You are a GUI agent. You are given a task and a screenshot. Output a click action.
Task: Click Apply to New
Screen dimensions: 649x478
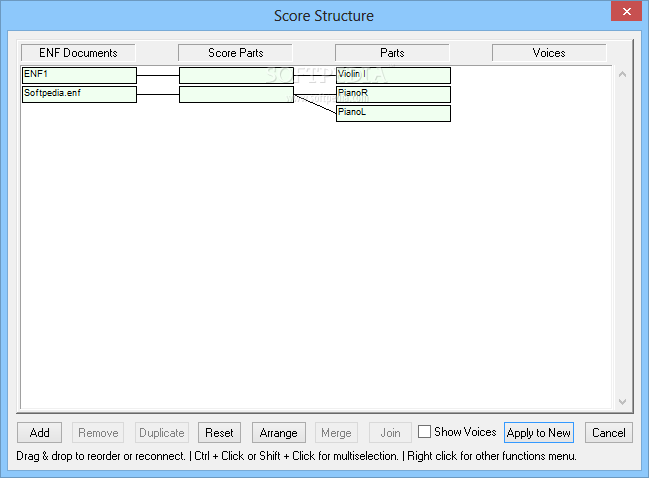coord(538,432)
